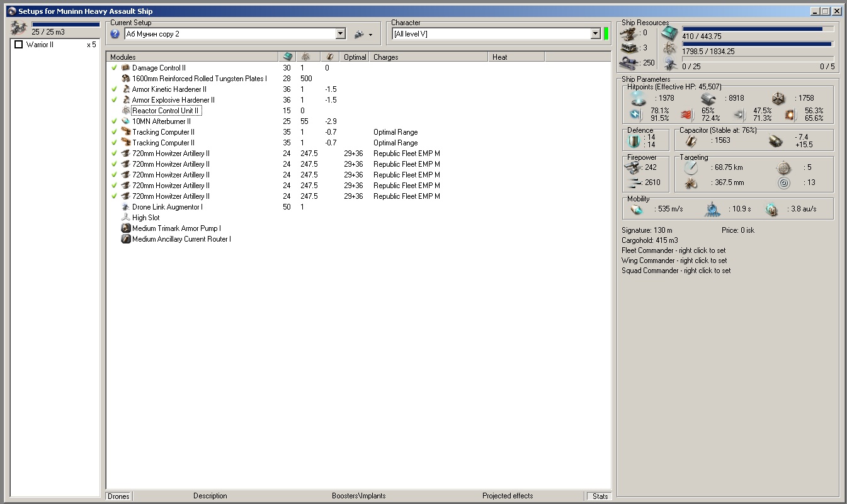Toggle the Damage Control II active checkmark
This screenshot has height=504, width=847.
tap(114, 67)
